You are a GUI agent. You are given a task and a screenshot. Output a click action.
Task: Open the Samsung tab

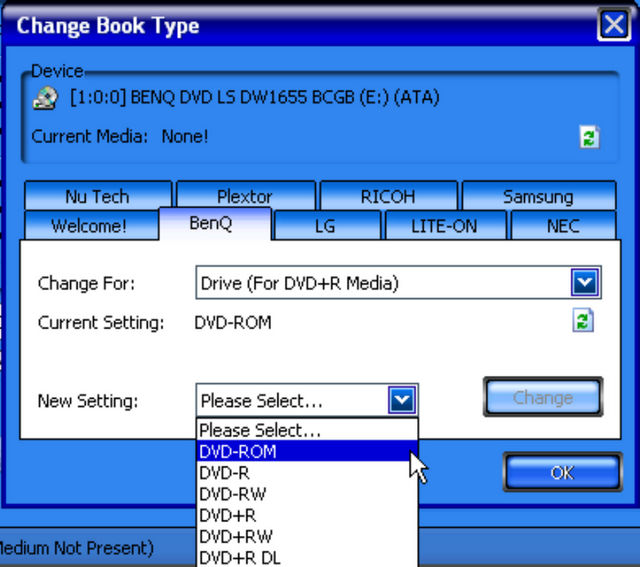(x=538, y=196)
